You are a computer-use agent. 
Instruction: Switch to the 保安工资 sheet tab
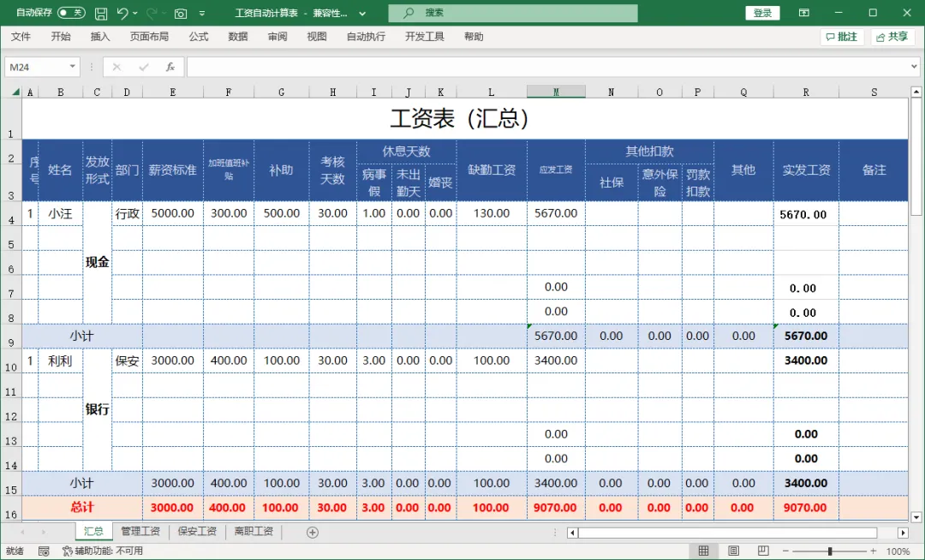tap(197, 531)
